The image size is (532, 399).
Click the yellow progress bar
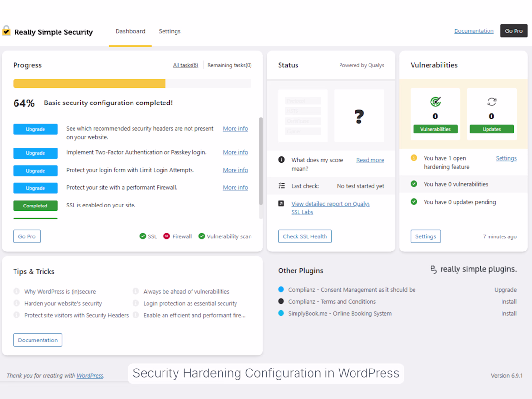(89, 84)
